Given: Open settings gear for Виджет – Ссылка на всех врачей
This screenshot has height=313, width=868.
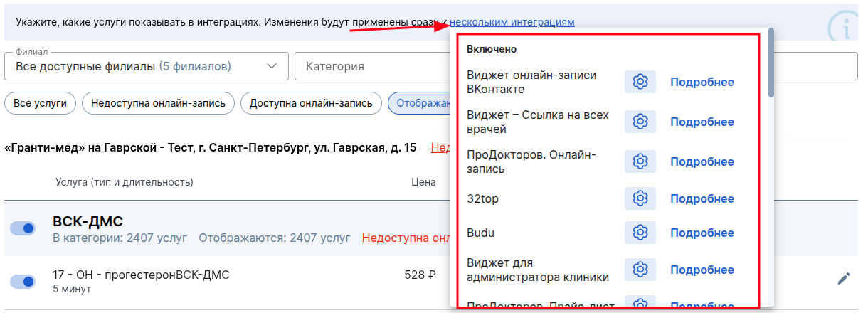Looking at the screenshot, I should [x=640, y=122].
